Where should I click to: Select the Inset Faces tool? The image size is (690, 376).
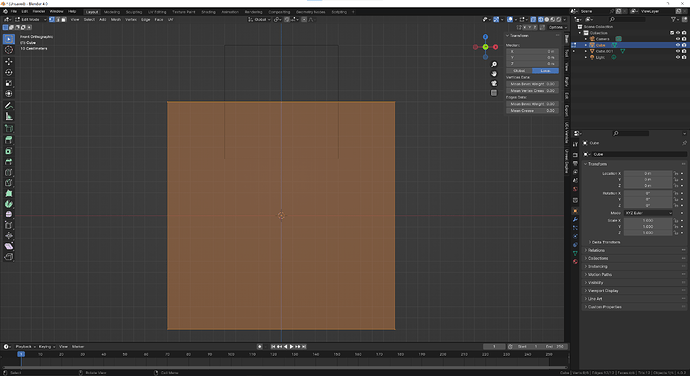(x=8, y=151)
